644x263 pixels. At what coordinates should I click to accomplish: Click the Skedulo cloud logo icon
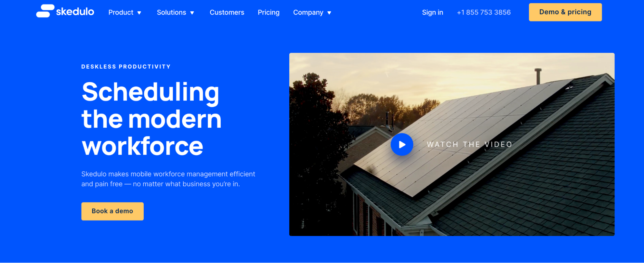click(45, 11)
